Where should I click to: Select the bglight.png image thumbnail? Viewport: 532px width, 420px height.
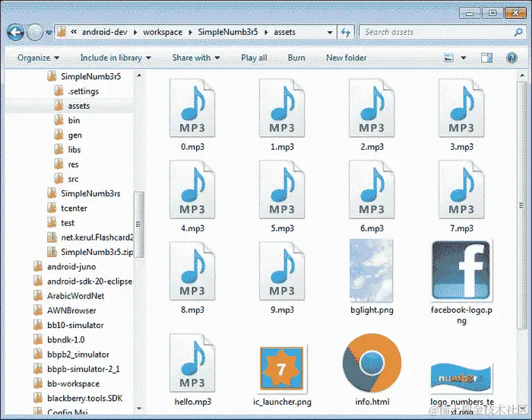tap(372, 270)
